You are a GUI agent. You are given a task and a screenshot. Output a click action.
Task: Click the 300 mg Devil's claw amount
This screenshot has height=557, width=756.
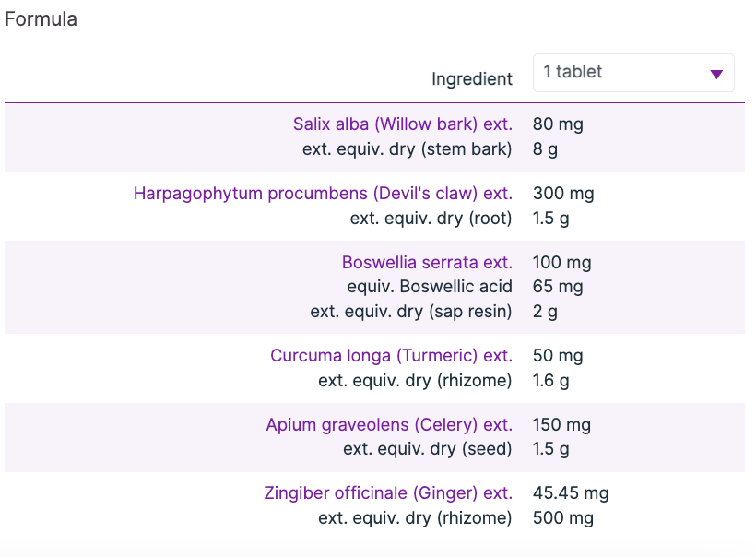coord(563,194)
